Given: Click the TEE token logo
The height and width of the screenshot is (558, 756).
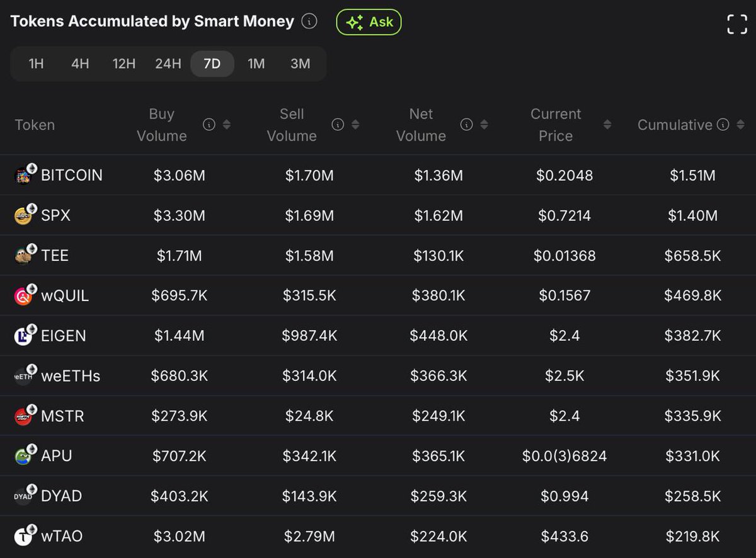Looking at the screenshot, I should coord(24,256).
